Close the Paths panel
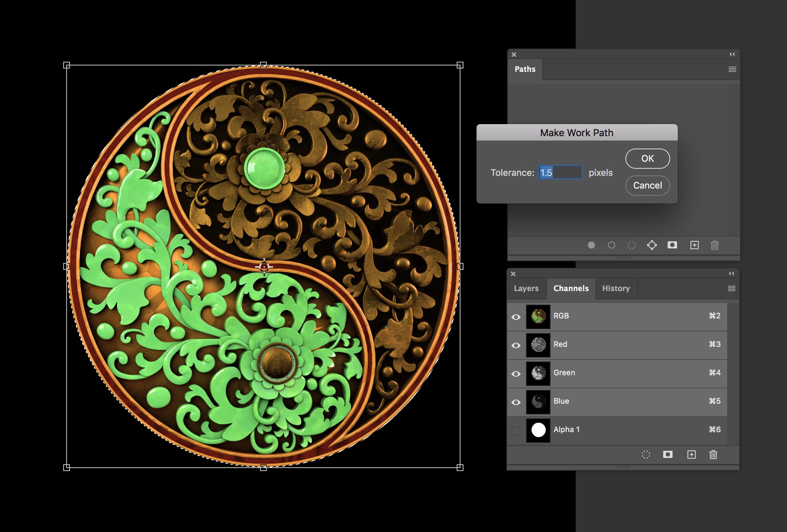 click(x=514, y=55)
